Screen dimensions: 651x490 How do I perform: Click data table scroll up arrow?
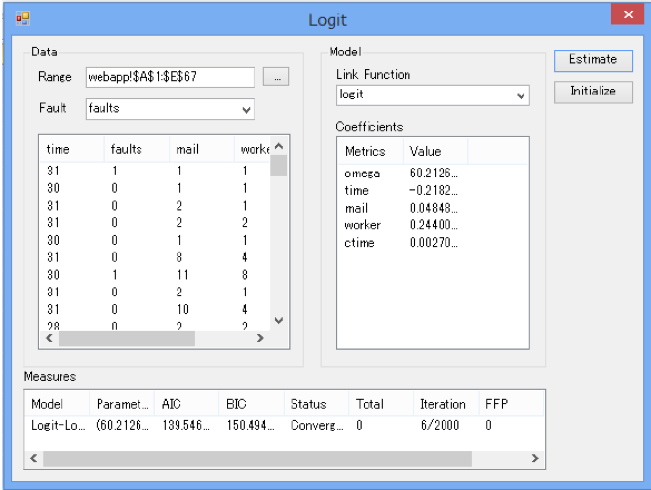point(279,146)
